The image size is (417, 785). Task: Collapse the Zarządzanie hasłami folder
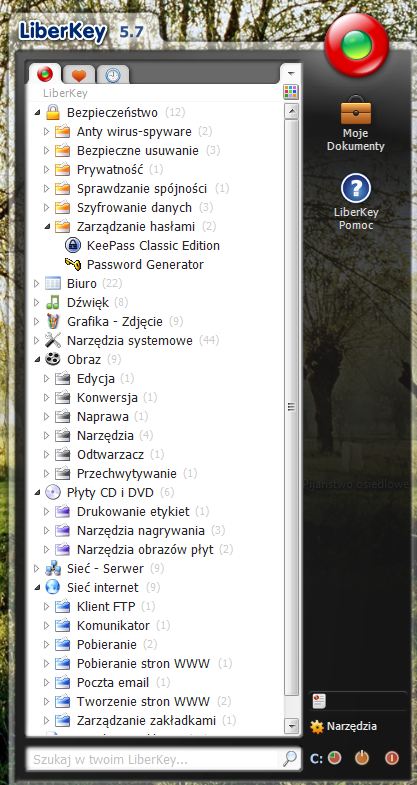pyautogui.click(x=47, y=227)
